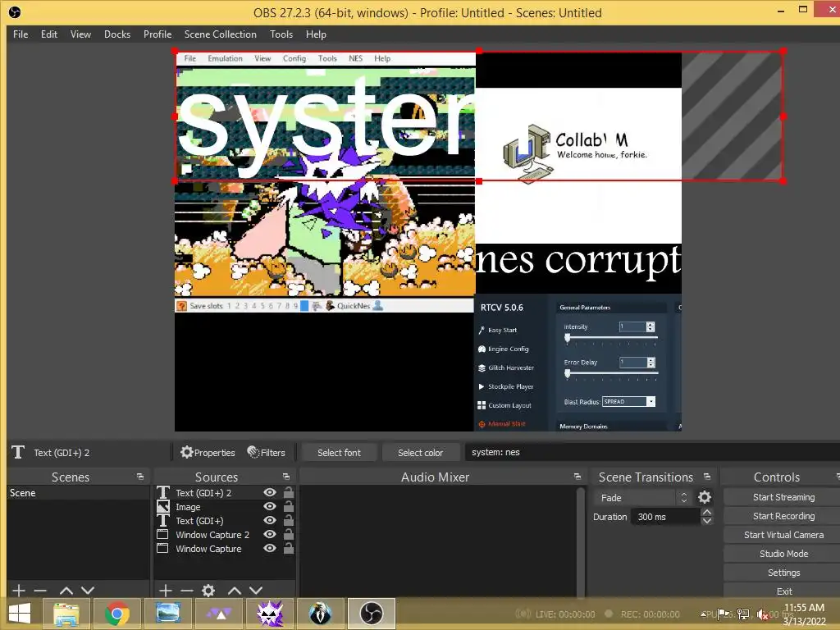Remove the selected source with minus icon

point(186,591)
